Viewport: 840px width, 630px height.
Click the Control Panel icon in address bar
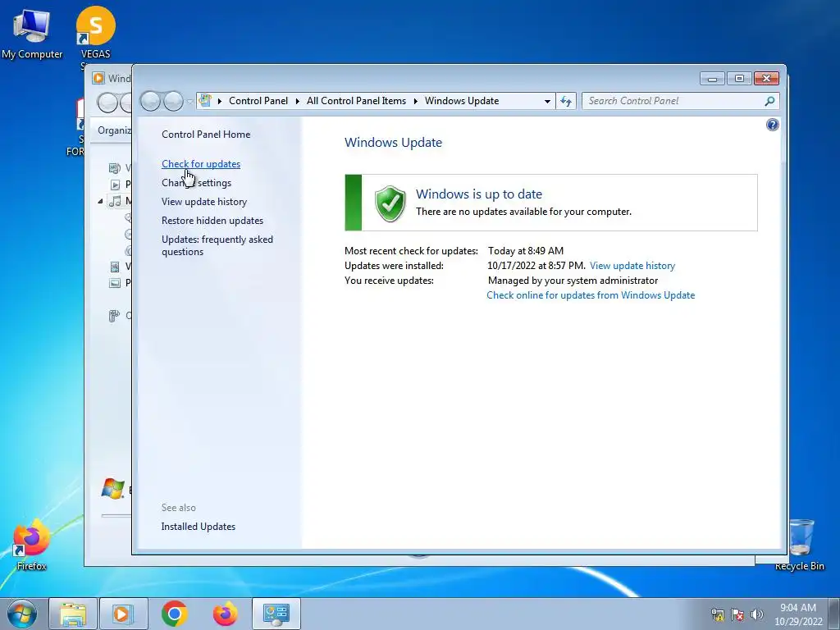(x=205, y=100)
